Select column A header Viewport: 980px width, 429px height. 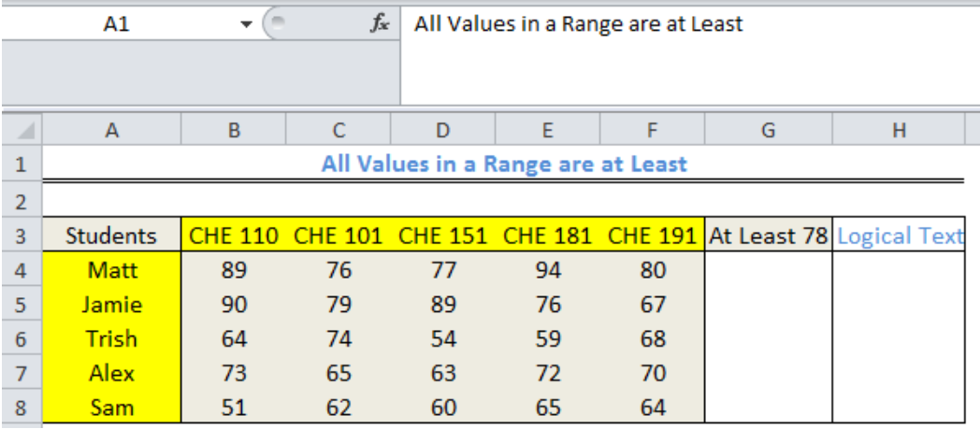point(112,131)
